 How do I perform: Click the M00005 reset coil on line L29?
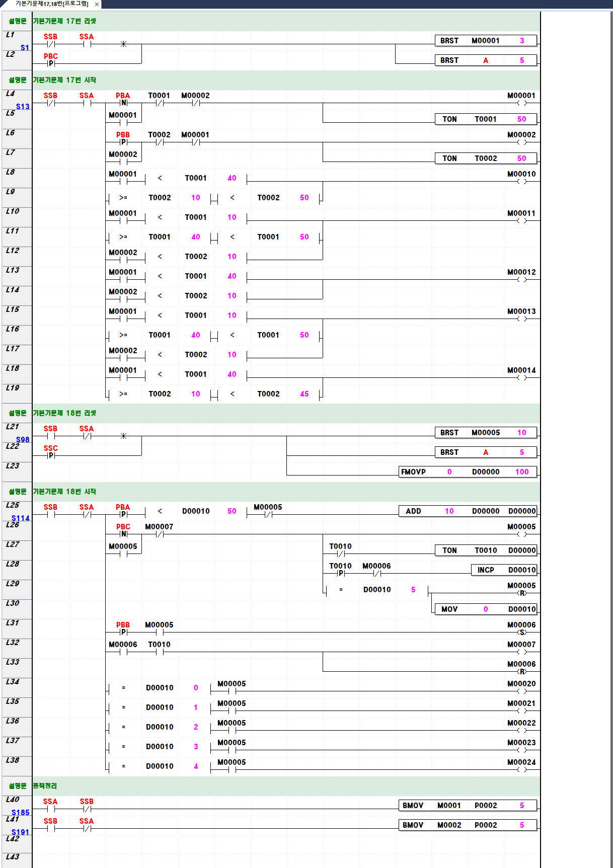tap(522, 593)
